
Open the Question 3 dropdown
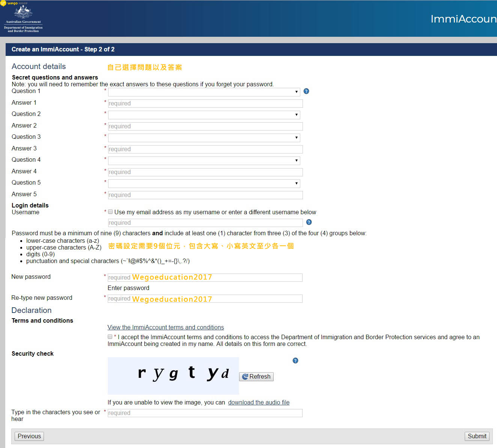(204, 138)
